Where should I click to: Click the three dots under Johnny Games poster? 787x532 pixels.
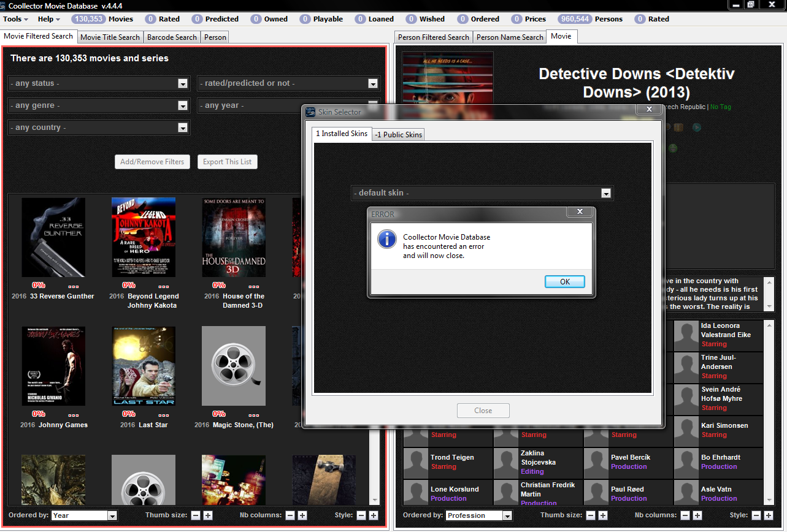tap(74, 415)
